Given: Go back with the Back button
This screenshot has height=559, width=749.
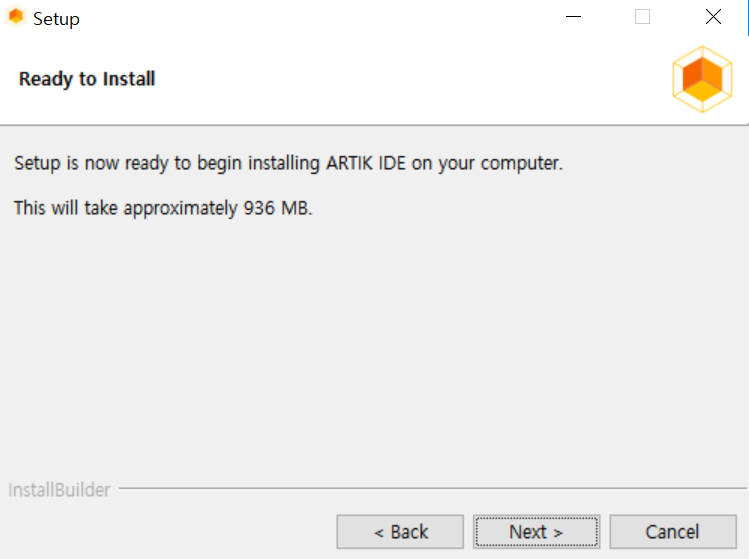Looking at the screenshot, I should [x=400, y=531].
